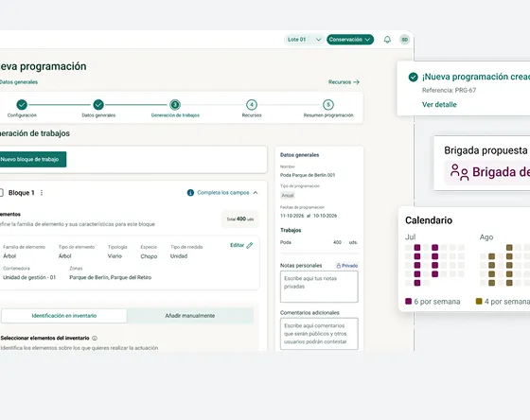The width and height of the screenshot is (530, 420).
Task: Click the Poda 400 uds work row
Action: (319, 242)
